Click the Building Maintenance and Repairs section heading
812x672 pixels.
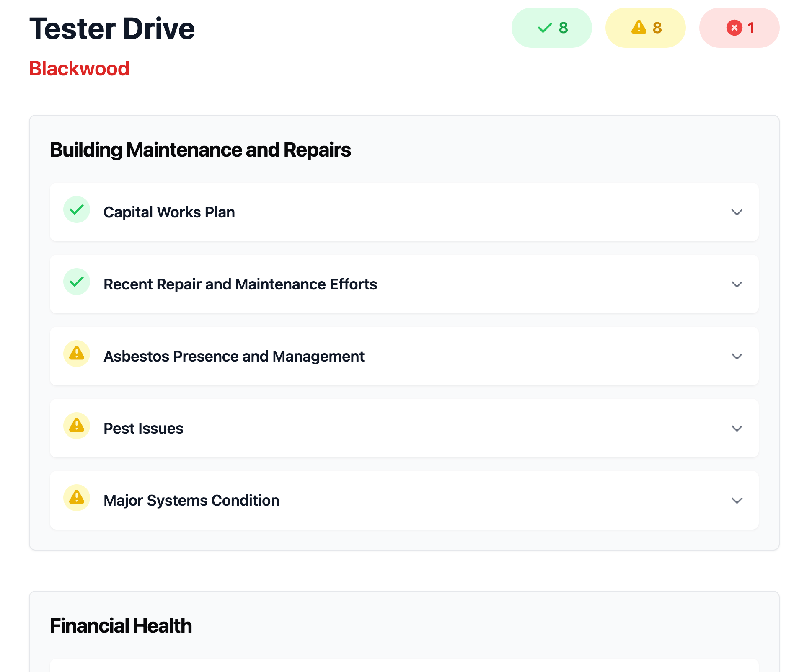click(x=200, y=150)
